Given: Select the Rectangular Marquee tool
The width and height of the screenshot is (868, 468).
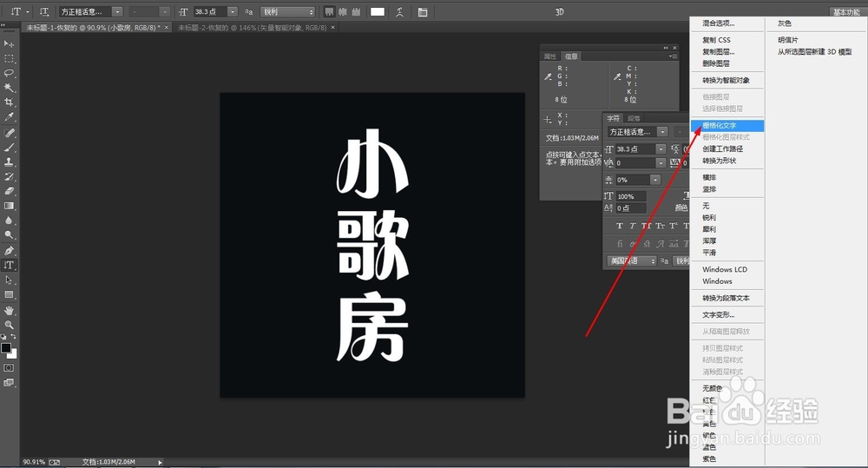Looking at the screenshot, I should tap(9, 59).
